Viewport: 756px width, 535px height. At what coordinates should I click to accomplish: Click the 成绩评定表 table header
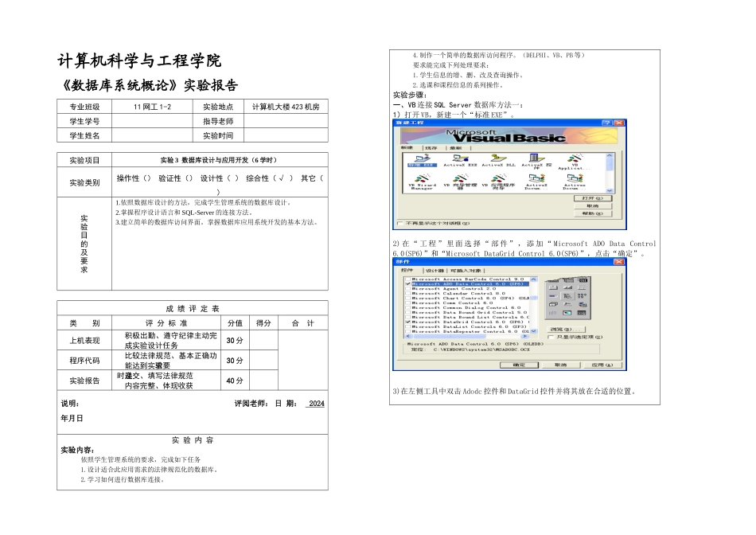[193, 308]
